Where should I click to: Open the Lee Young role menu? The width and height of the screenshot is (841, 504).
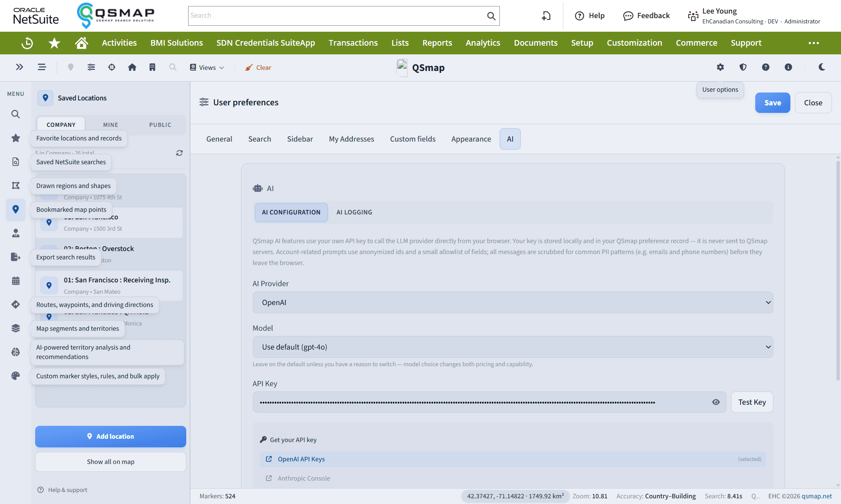(754, 16)
